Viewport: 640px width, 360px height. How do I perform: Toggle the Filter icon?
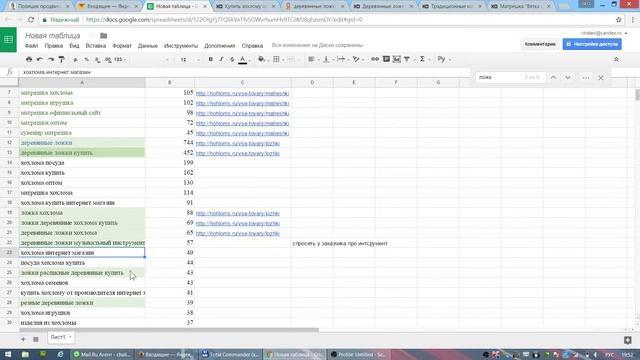pos(407,60)
